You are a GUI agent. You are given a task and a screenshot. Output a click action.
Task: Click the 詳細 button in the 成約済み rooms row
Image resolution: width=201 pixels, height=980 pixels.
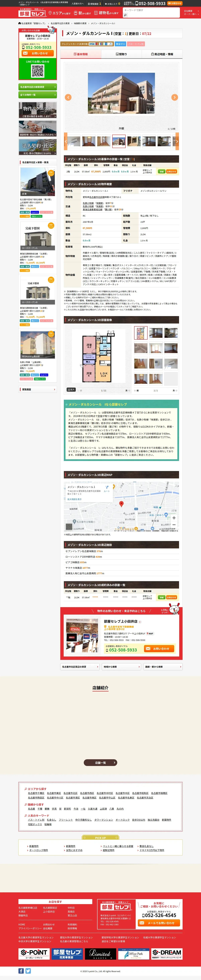[x=161, y=597]
